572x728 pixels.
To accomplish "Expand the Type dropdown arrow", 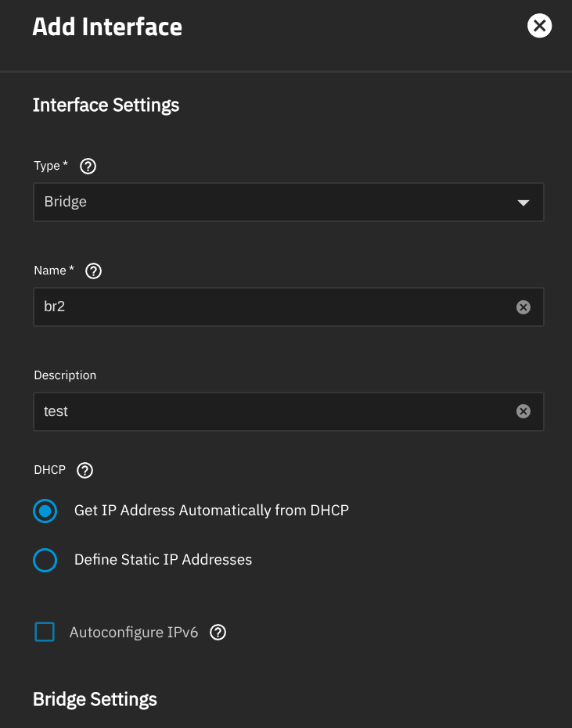I will 523,203.
